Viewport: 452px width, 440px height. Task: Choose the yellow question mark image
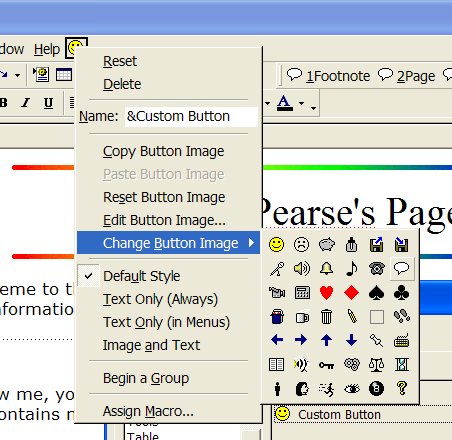point(401,389)
